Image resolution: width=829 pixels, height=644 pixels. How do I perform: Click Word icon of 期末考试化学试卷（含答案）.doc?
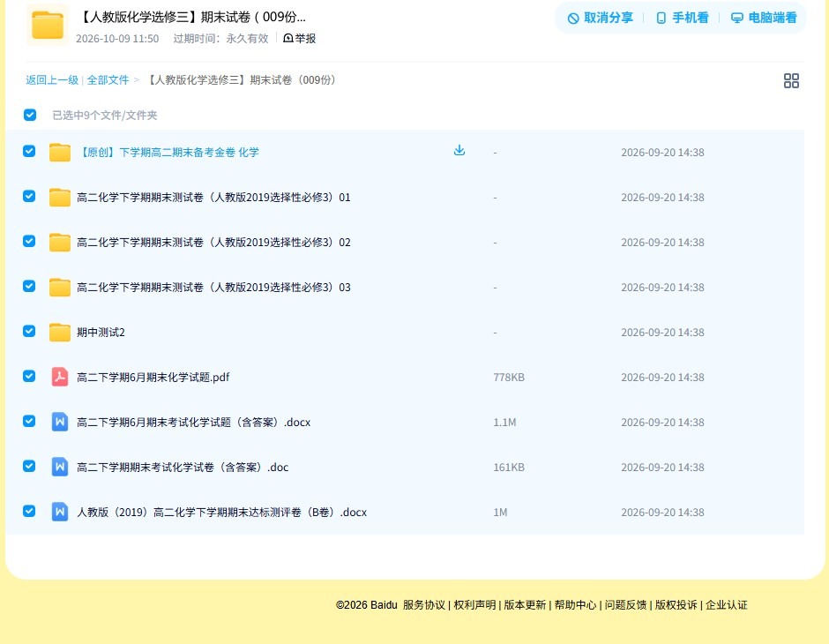tap(60, 467)
